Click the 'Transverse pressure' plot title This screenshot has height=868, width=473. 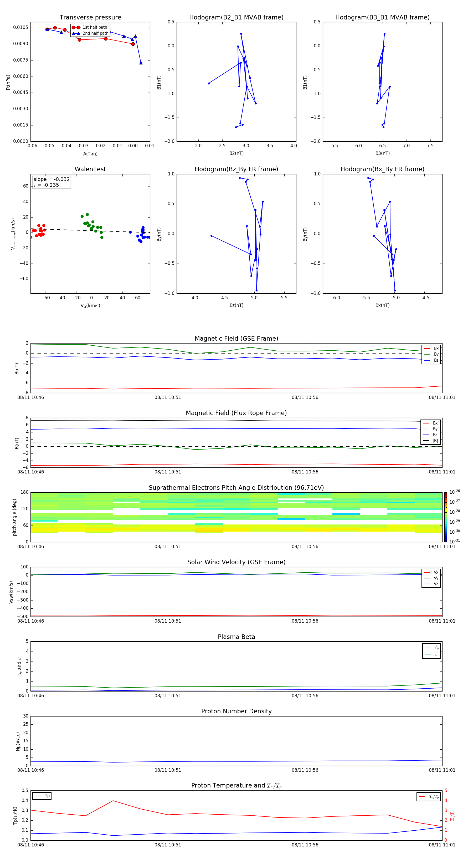click(90, 18)
